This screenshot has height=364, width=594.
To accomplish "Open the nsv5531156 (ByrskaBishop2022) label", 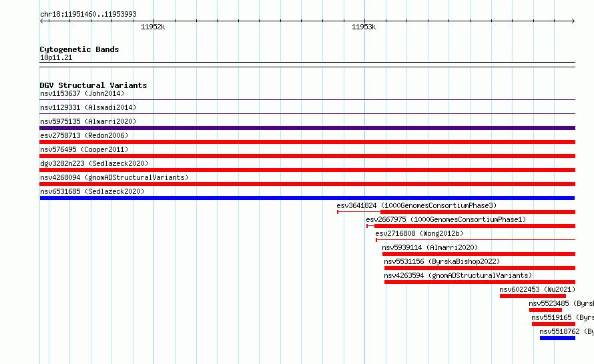I will (x=442, y=261).
